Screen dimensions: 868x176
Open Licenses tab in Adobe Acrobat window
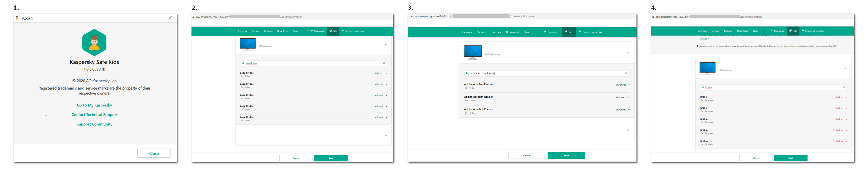[496, 32]
